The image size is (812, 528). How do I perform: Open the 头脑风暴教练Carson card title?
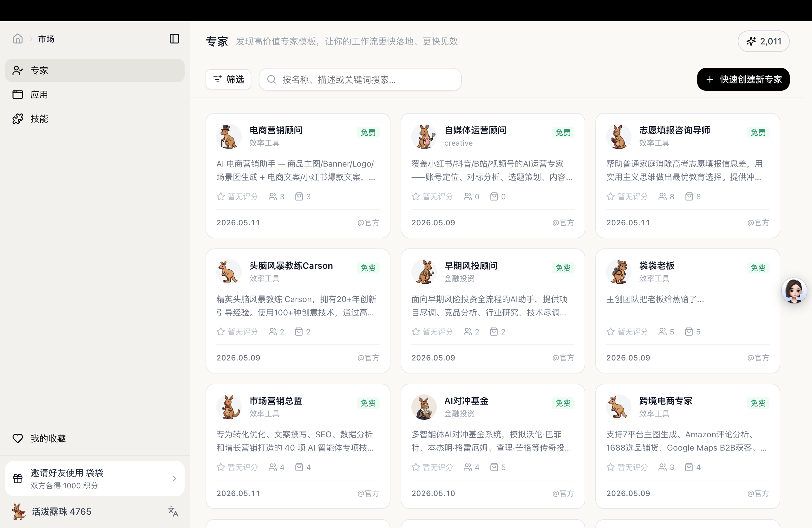(291, 266)
